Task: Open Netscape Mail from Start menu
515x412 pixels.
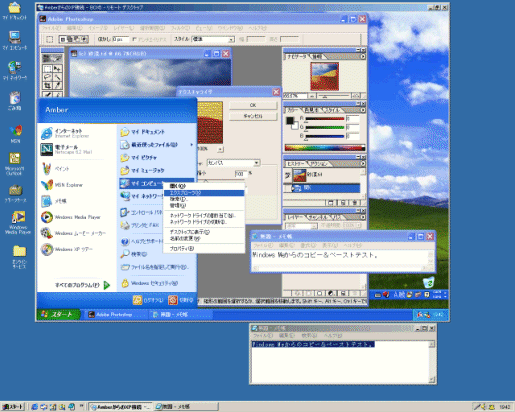Action: pos(67,149)
